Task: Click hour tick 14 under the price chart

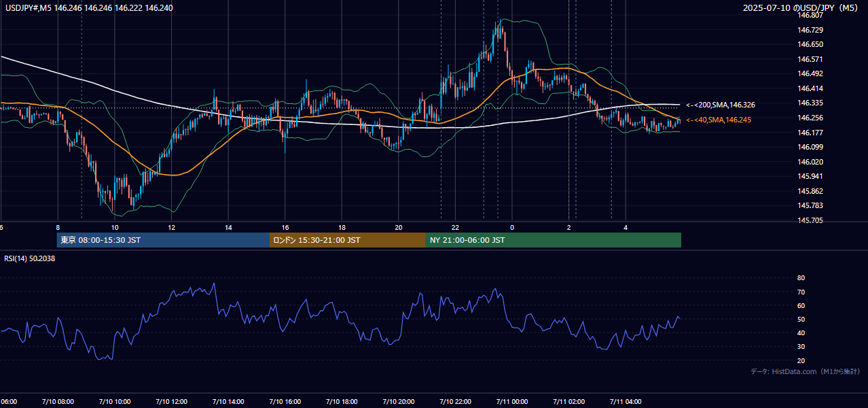Action: click(228, 227)
